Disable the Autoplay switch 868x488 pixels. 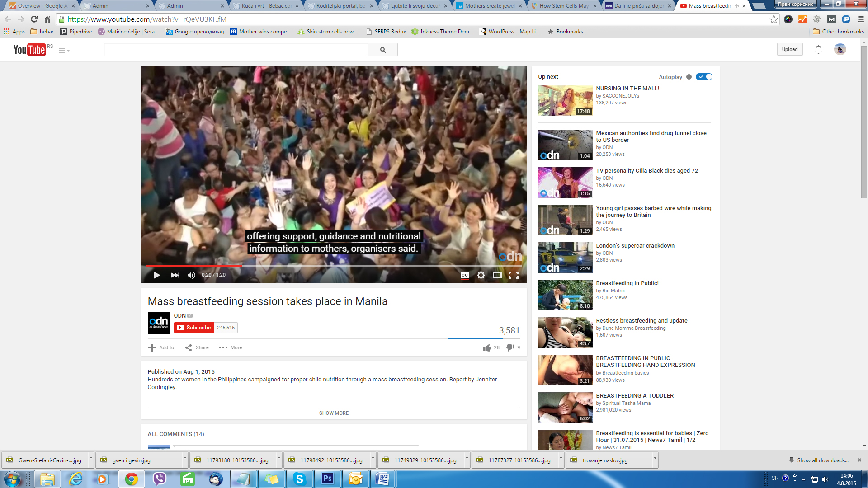704,77
